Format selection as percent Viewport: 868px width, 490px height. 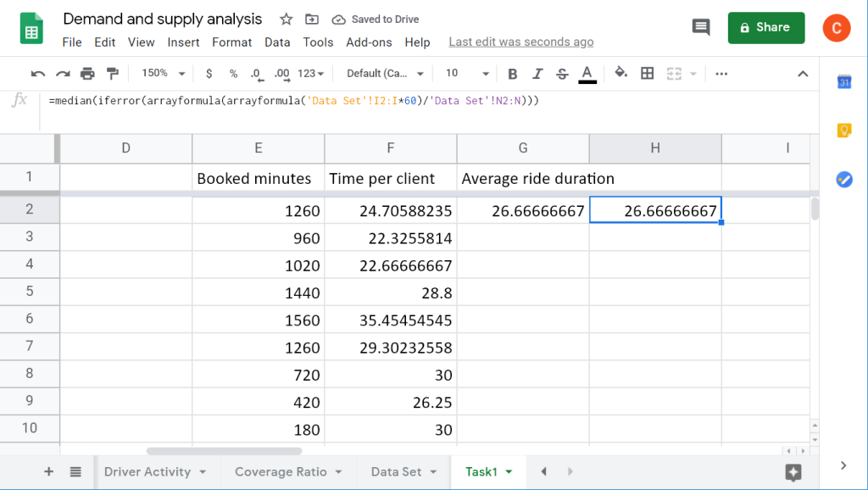click(233, 74)
